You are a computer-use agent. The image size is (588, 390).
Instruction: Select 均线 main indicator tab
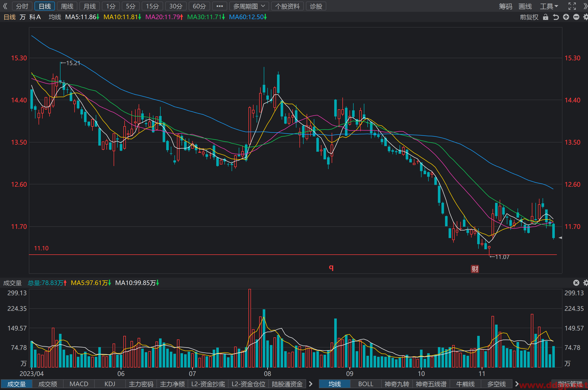pos(334,384)
